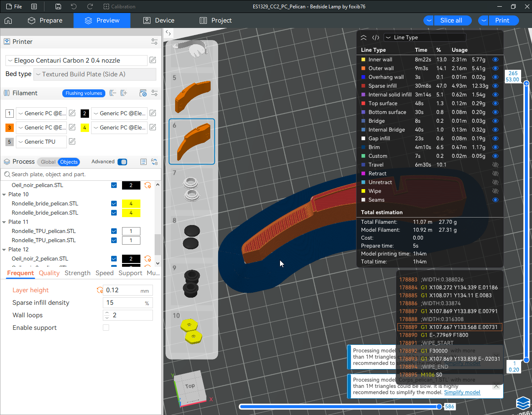This screenshot has width=532, height=415.
Task: Click the compare presets icon in Process header
Action: (x=154, y=162)
